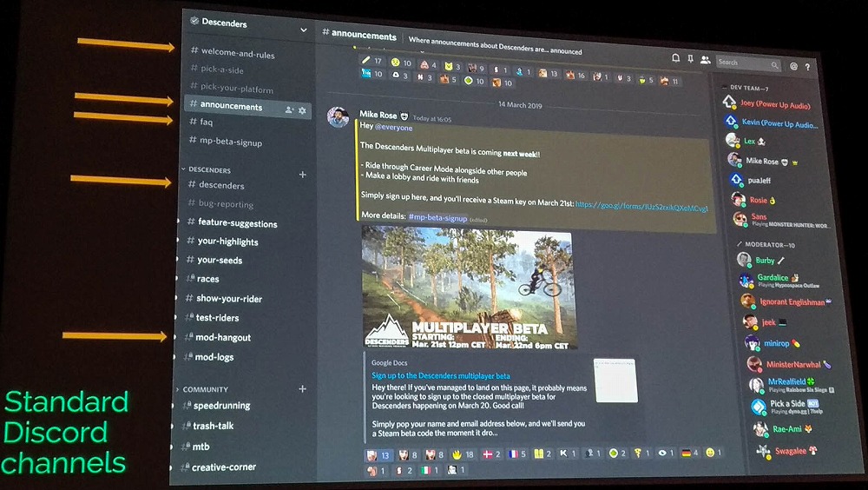The width and height of the screenshot is (868, 490).
Task: Add a channel to COMMUNITY category
Action: pyautogui.click(x=303, y=389)
